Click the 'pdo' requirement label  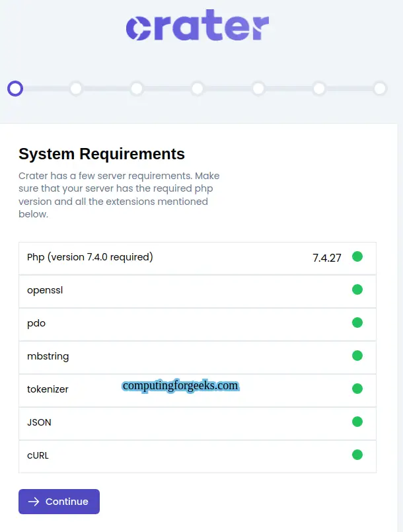click(x=36, y=323)
